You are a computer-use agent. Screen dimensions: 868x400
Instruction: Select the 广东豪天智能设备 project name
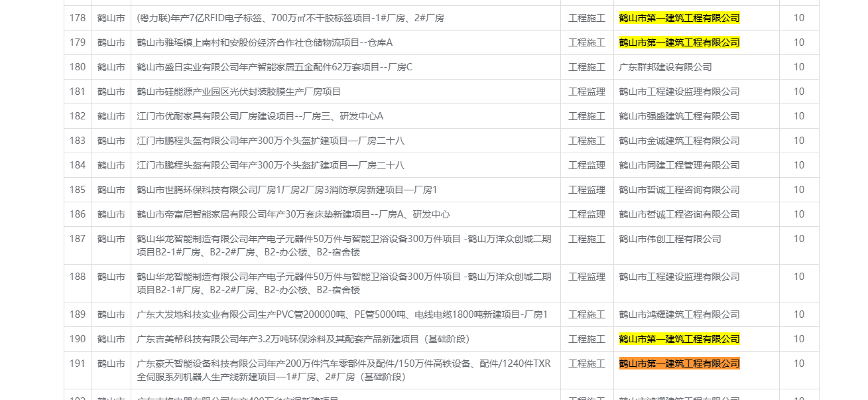pos(343,370)
